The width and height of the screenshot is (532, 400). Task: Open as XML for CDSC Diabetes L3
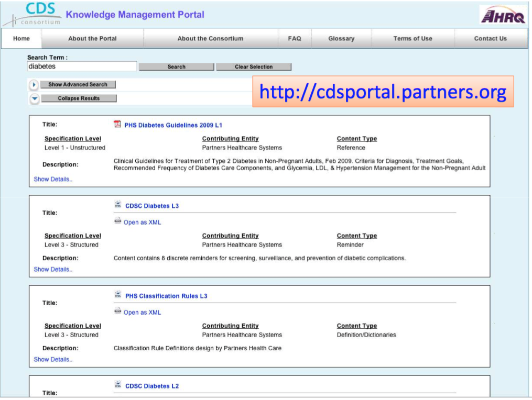(x=142, y=223)
